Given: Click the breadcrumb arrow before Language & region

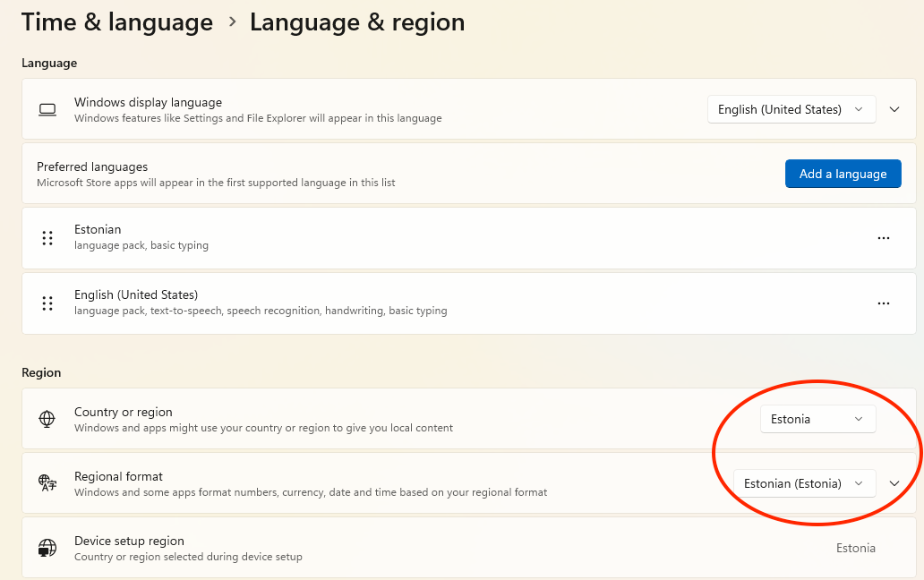Looking at the screenshot, I should (x=233, y=21).
